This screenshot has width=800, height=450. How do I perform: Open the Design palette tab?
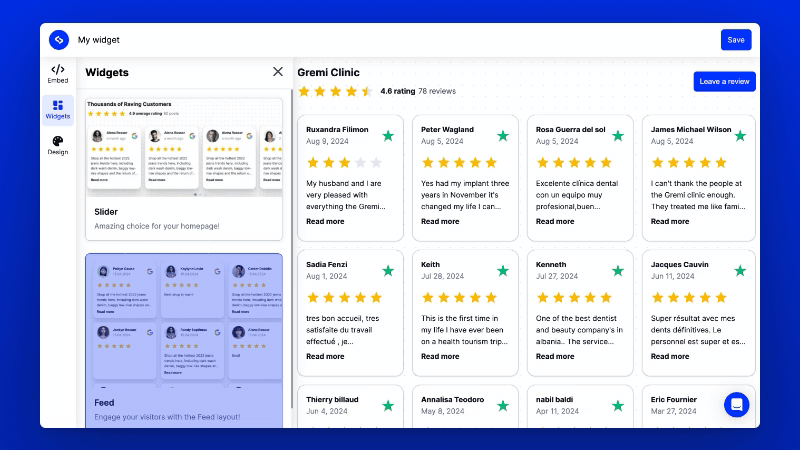[x=58, y=145]
